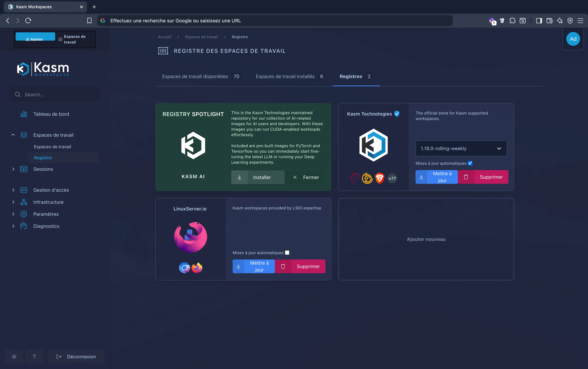
Task: Open the 1.18.0-rolling-weekly version dropdown
Action: (461, 148)
